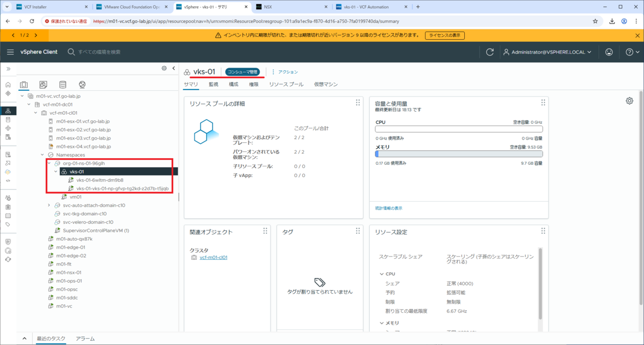Open the 構成 tab
Screen dimensions: 644x345
click(233, 84)
